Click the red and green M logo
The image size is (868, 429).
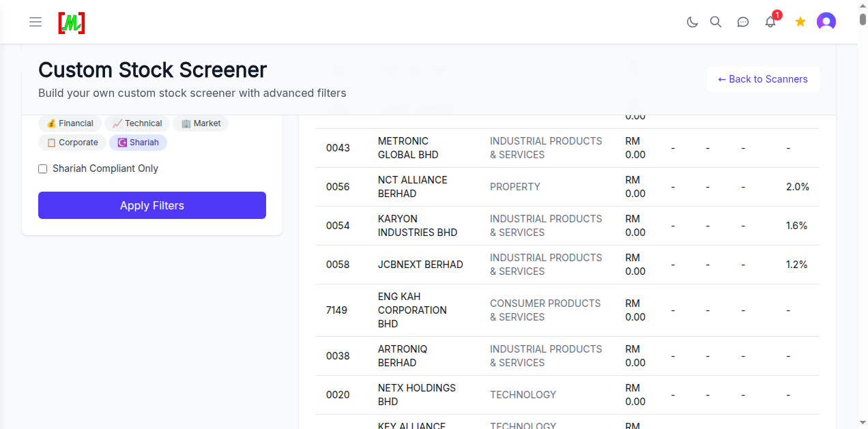coord(72,23)
